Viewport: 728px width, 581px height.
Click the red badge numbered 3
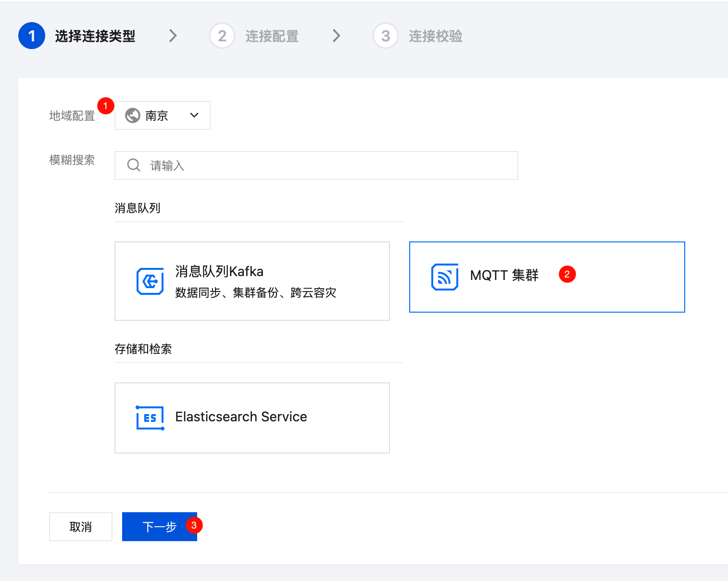pyautogui.click(x=194, y=525)
